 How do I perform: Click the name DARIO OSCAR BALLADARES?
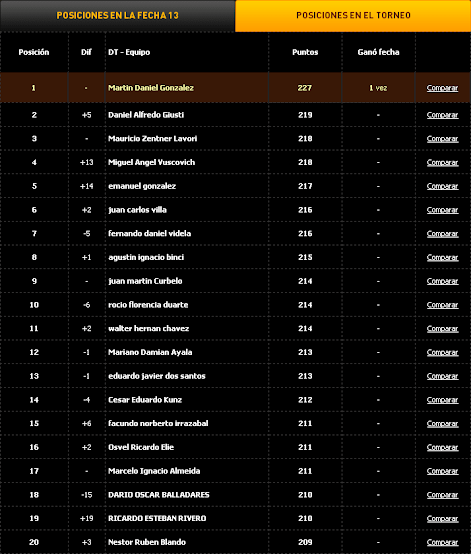tap(159, 495)
